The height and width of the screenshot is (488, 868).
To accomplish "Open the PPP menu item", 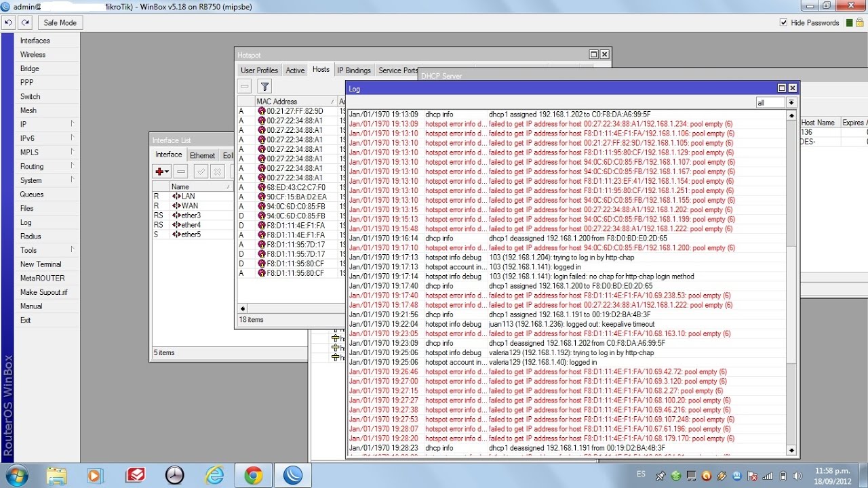I will (x=26, y=83).
